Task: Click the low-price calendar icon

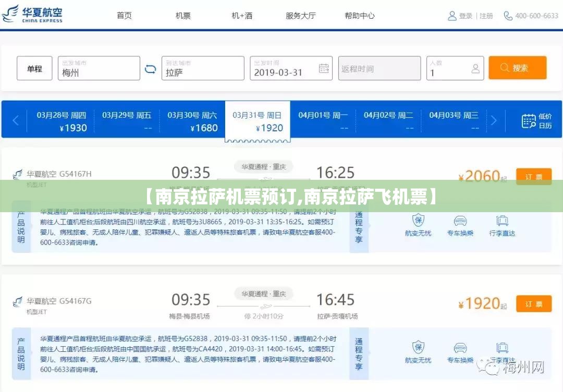Action: (x=529, y=121)
